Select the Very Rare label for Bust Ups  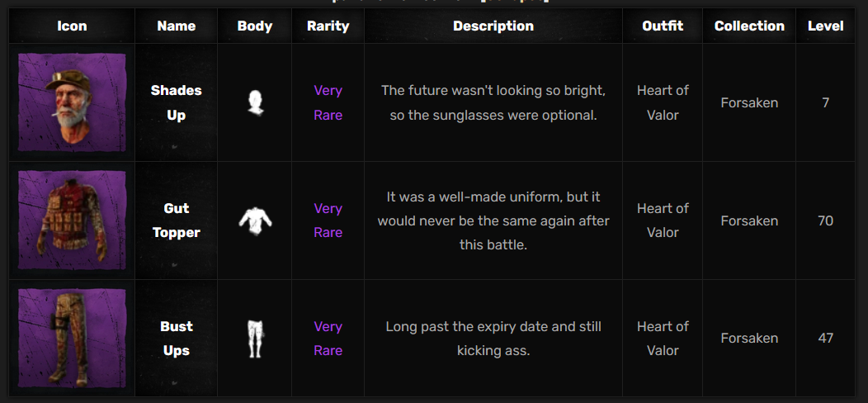(328, 338)
